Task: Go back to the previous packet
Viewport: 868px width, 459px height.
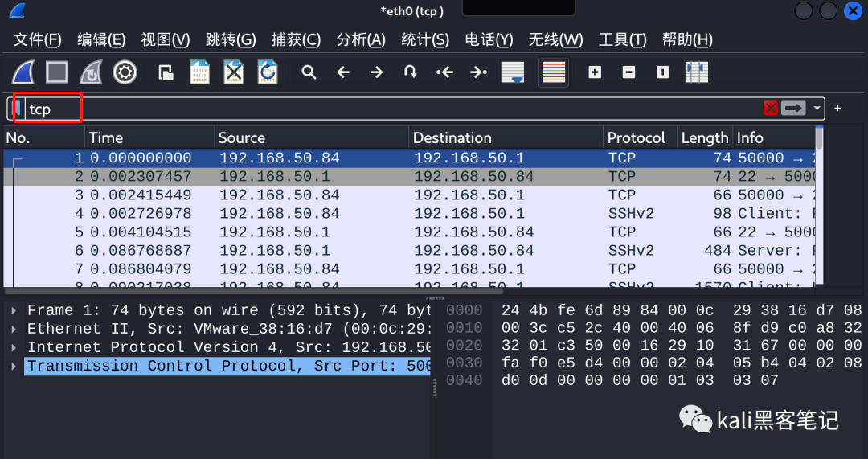Action: click(343, 72)
